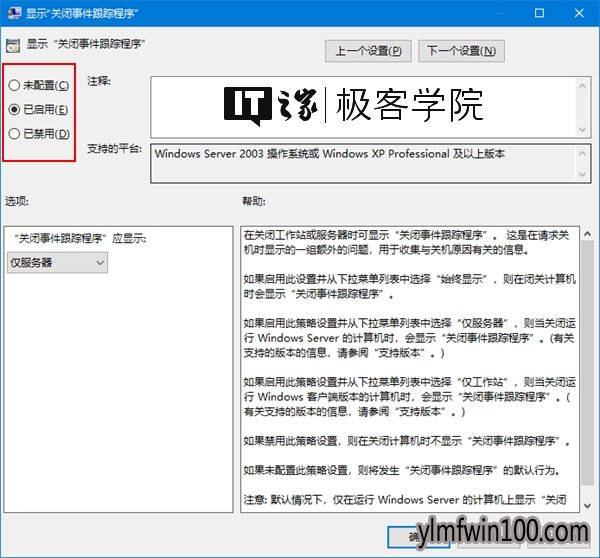The height and width of the screenshot is (558, 600).
Task: Click the 支持的平台: label
Action: click(x=114, y=148)
